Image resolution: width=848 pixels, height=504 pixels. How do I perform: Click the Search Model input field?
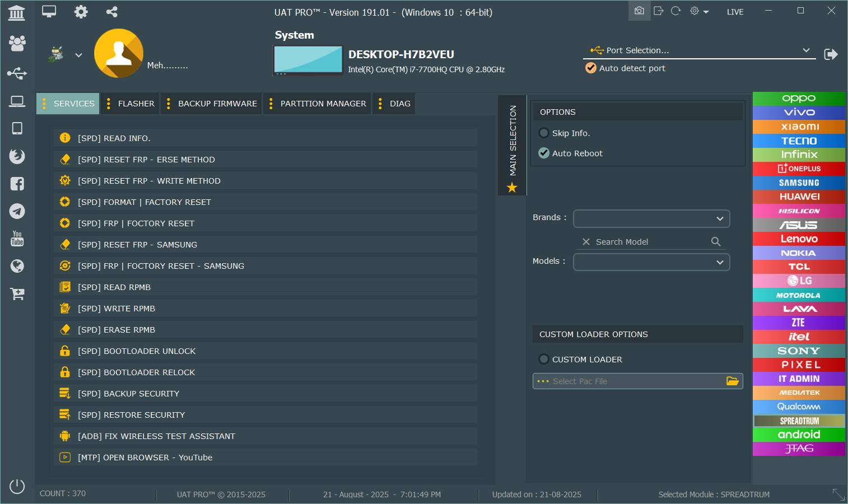click(650, 242)
